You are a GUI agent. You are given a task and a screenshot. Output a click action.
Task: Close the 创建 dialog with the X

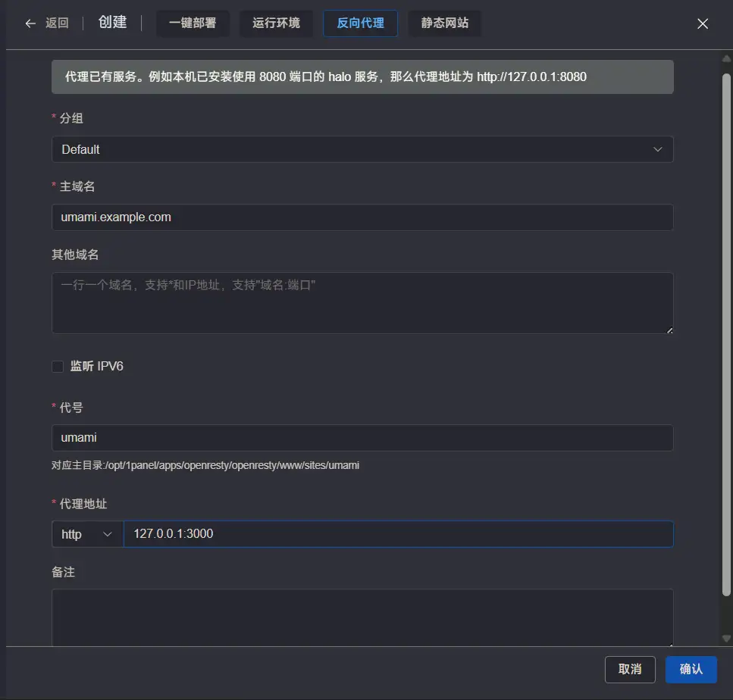(x=703, y=23)
